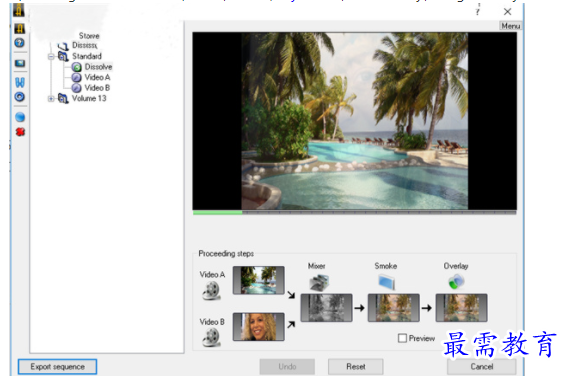Image resolution: width=565 pixels, height=376 pixels.
Task: Click the purple icon beside Video B
Action: click(76, 88)
